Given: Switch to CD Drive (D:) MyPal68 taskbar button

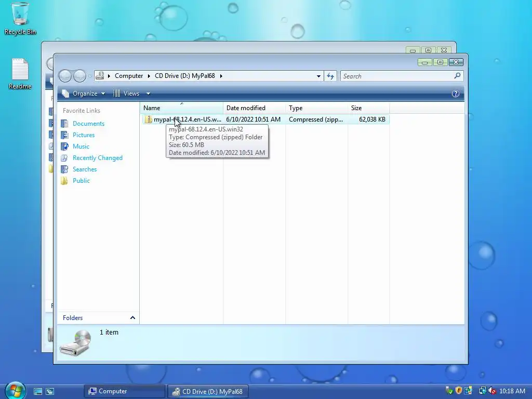Looking at the screenshot, I should coord(208,391).
